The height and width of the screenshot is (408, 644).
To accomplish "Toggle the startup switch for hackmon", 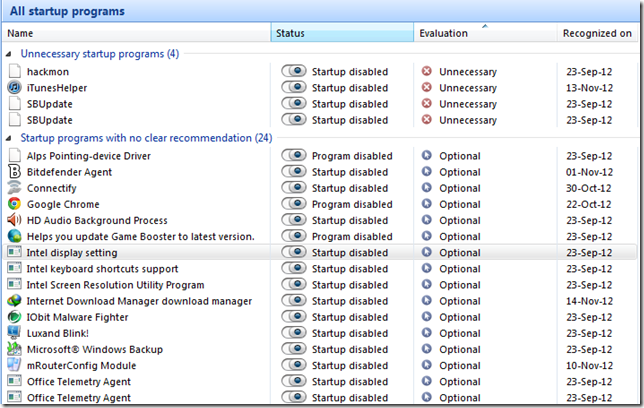I will tap(294, 71).
